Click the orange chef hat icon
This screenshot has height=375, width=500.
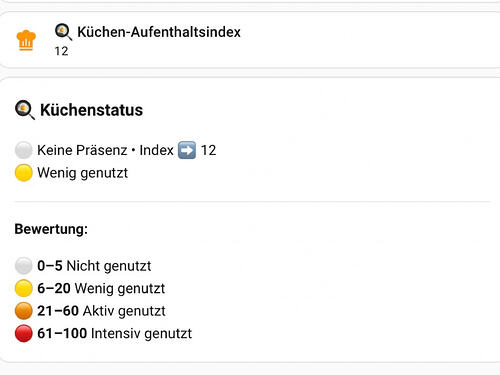[26, 40]
